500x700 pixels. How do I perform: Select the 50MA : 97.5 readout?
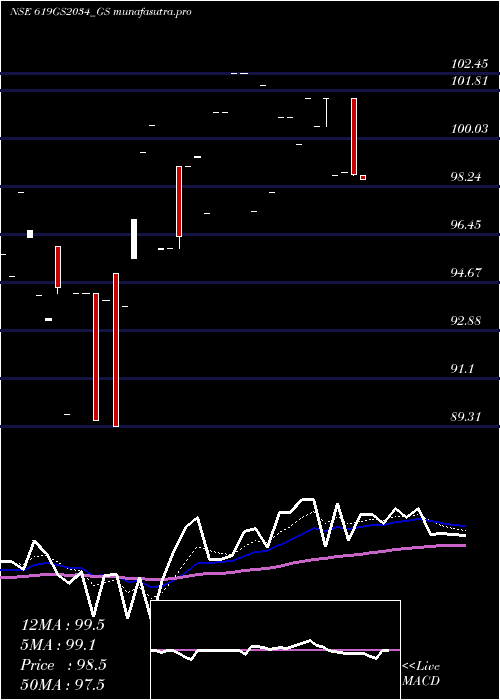point(62,684)
